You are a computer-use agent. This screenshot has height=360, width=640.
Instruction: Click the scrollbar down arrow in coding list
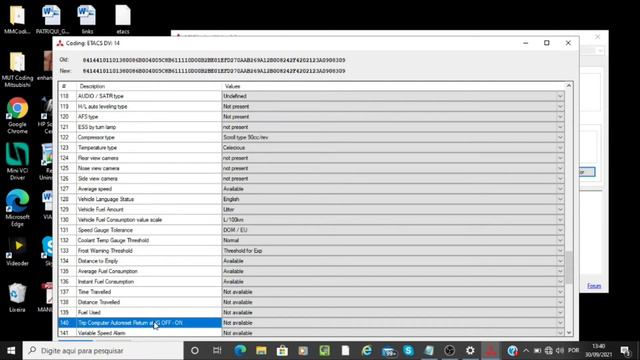(569, 333)
